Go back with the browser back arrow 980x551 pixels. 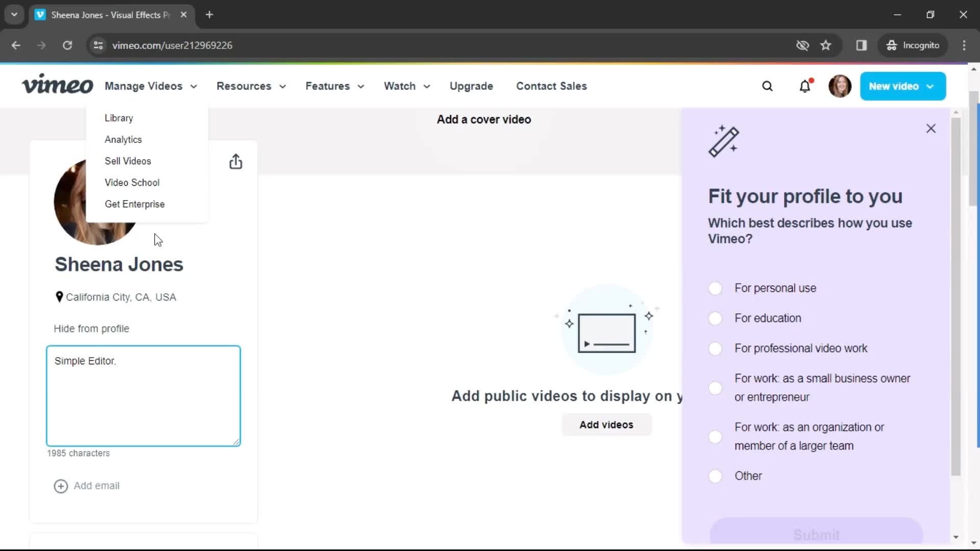coord(16,45)
